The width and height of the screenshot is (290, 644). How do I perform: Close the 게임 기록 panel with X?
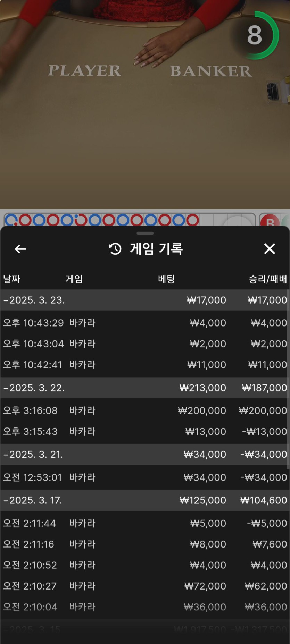[x=270, y=249]
